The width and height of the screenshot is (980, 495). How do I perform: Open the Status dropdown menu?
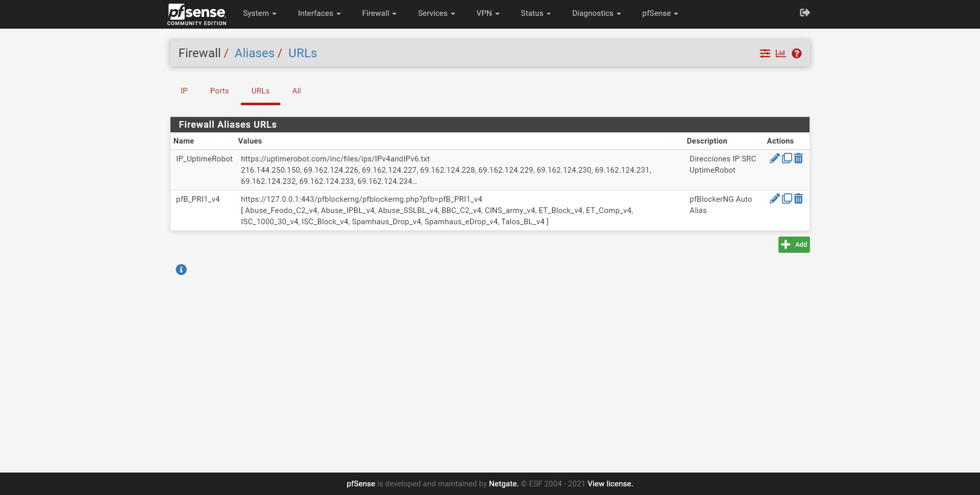click(x=535, y=13)
